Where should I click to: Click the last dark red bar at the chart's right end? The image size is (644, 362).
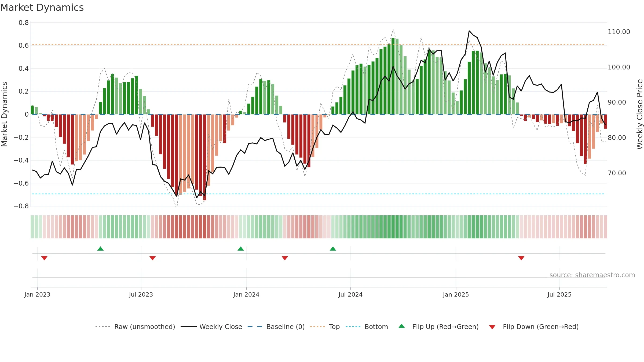[x=605, y=121]
